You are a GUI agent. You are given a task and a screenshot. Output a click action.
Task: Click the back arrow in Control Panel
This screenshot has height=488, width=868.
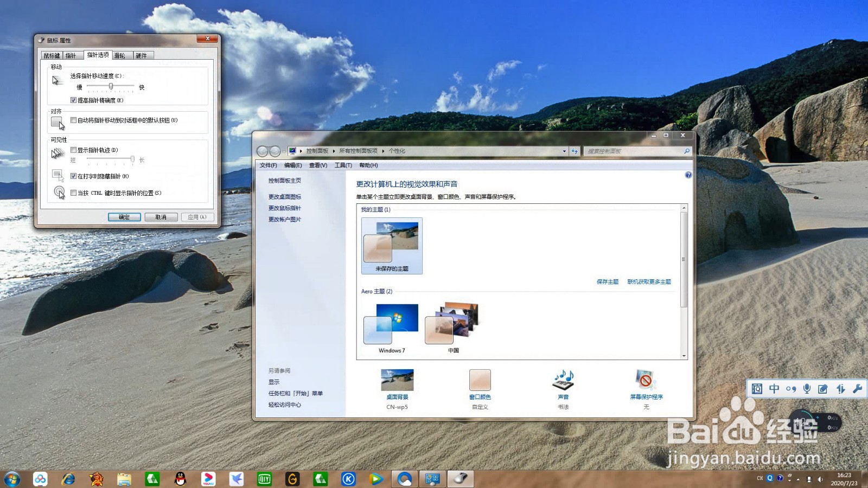tap(263, 151)
